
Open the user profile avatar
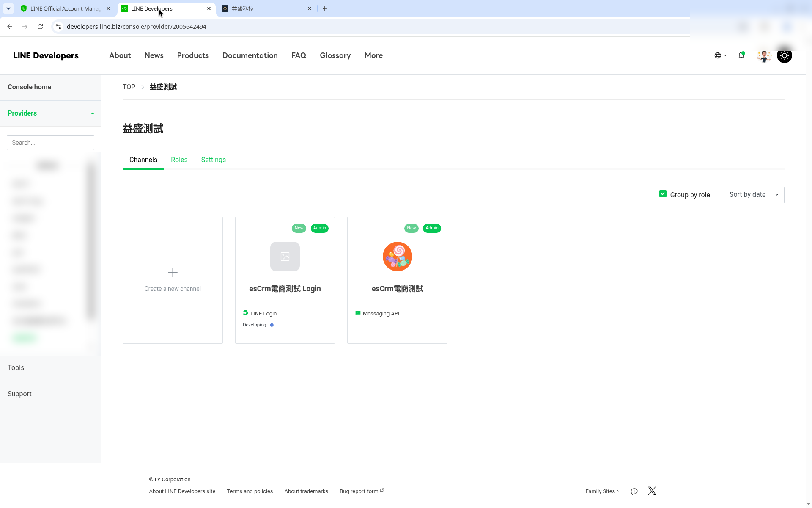pyautogui.click(x=764, y=55)
